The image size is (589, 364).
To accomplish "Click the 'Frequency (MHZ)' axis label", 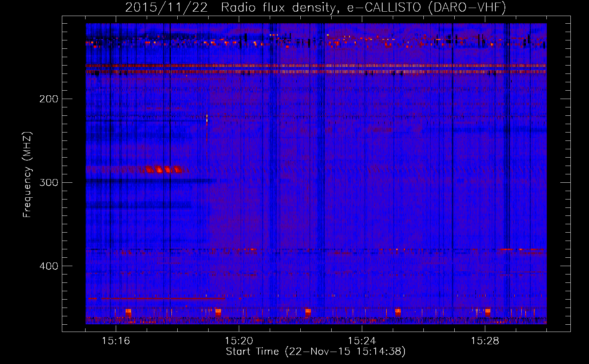I will point(27,175).
